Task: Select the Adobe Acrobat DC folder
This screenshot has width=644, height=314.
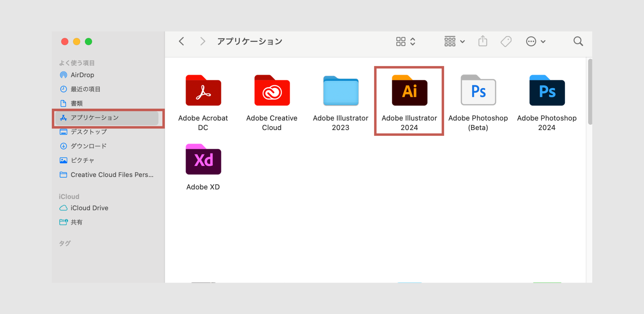Action: tap(203, 91)
